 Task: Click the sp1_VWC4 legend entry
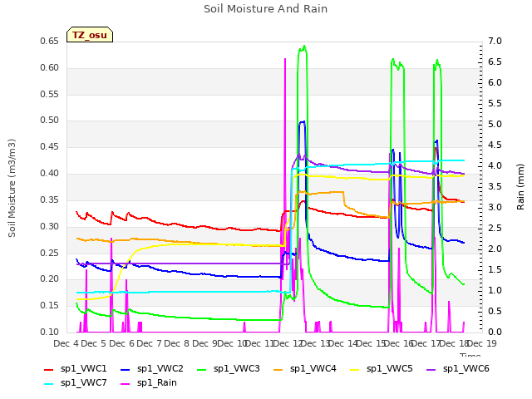[x=305, y=369]
